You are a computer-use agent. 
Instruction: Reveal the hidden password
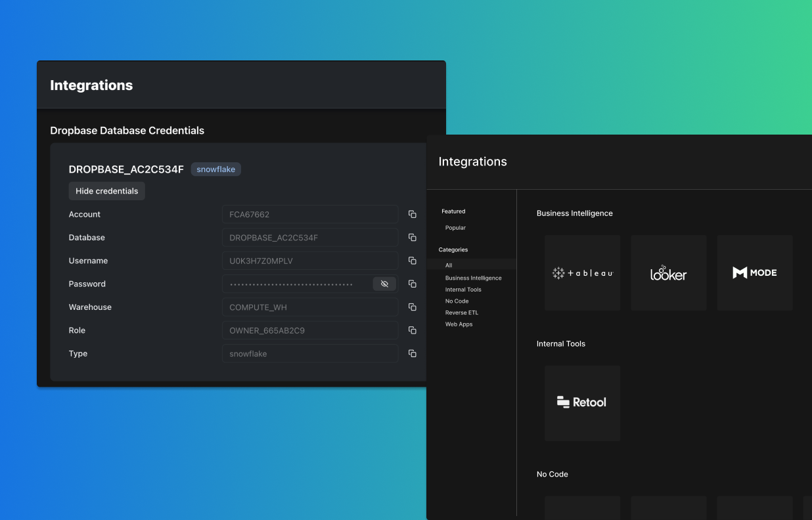(x=384, y=284)
